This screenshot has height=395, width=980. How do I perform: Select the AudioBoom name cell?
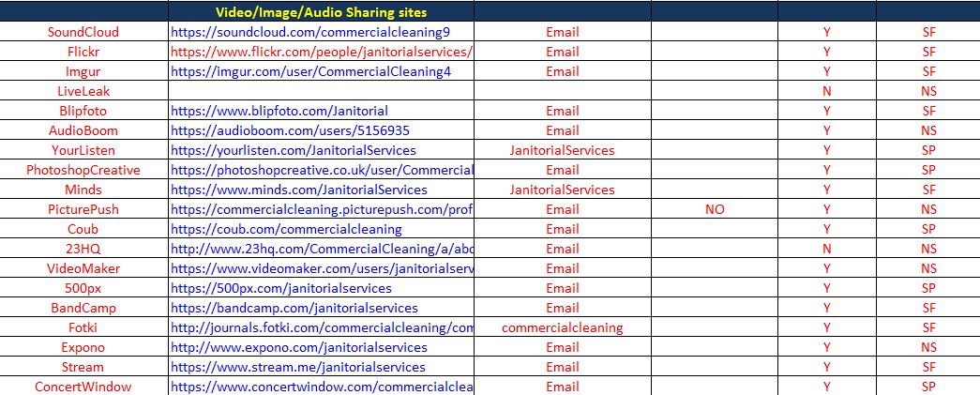(83, 130)
